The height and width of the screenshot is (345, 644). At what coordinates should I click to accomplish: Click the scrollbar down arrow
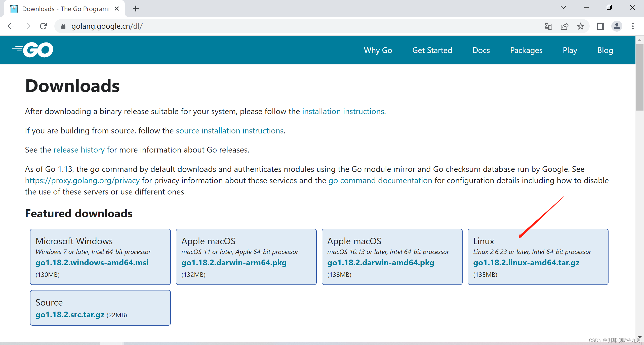tap(639, 337)
